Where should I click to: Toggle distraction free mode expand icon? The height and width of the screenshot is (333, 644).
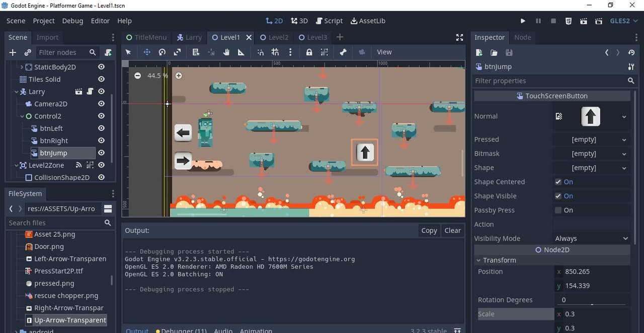coord(459,37)
